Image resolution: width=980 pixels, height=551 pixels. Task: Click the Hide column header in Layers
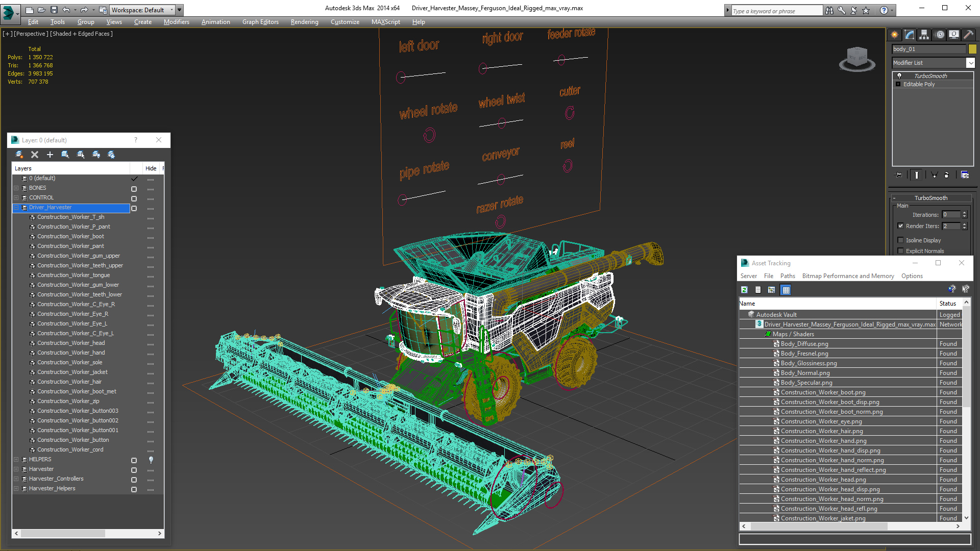[x=151, y=168]
